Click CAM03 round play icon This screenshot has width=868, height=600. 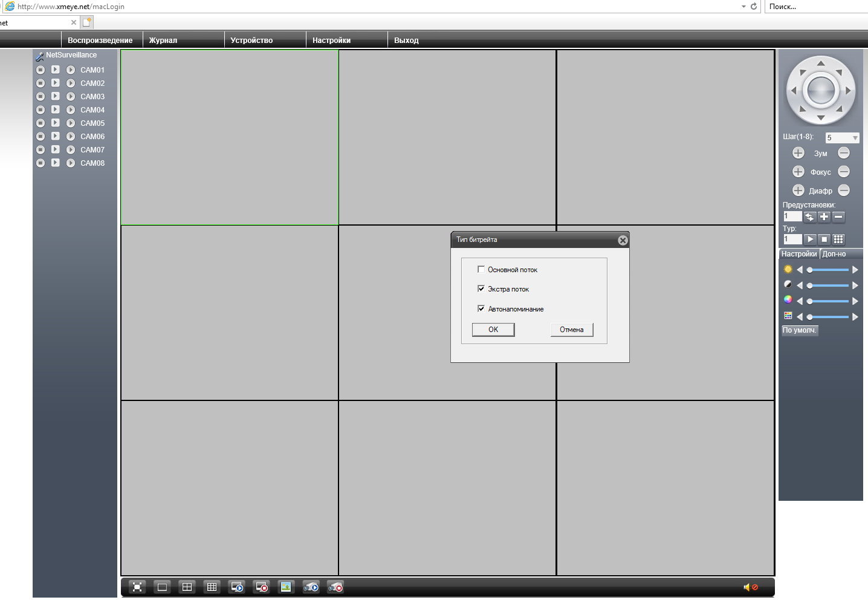(x=71, y=97)
